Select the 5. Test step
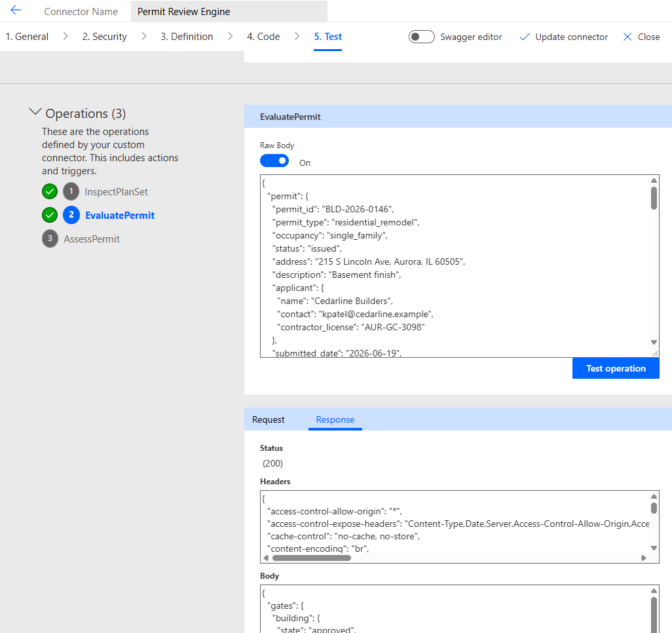The height and width of the screenshot is (633, 672). click(328, 37)
